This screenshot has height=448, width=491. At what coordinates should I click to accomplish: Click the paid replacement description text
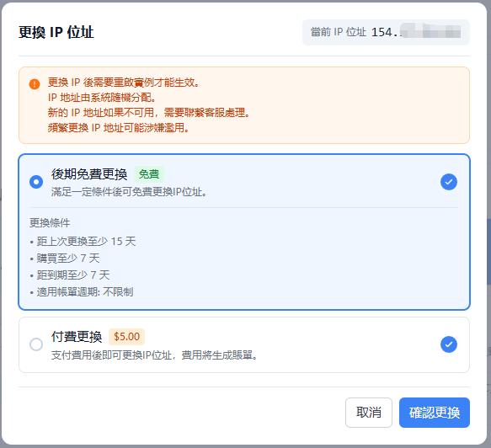[x=154, y=355]
